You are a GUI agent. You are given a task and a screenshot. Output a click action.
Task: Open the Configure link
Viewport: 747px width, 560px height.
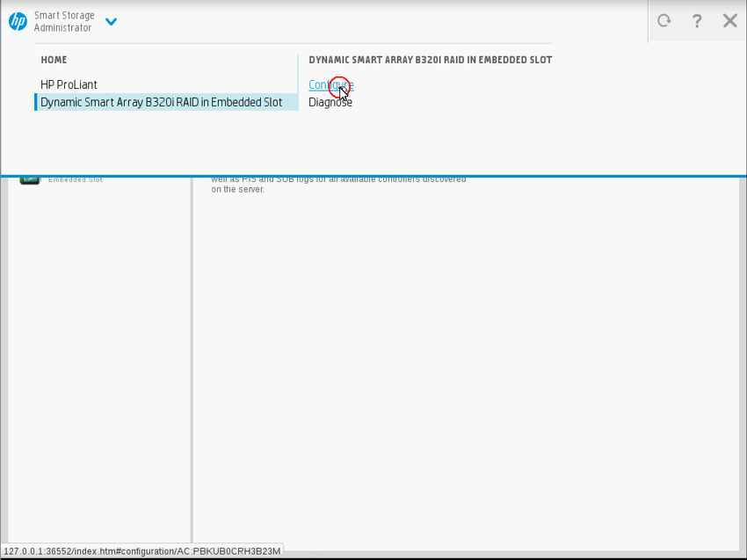[330, 84]
